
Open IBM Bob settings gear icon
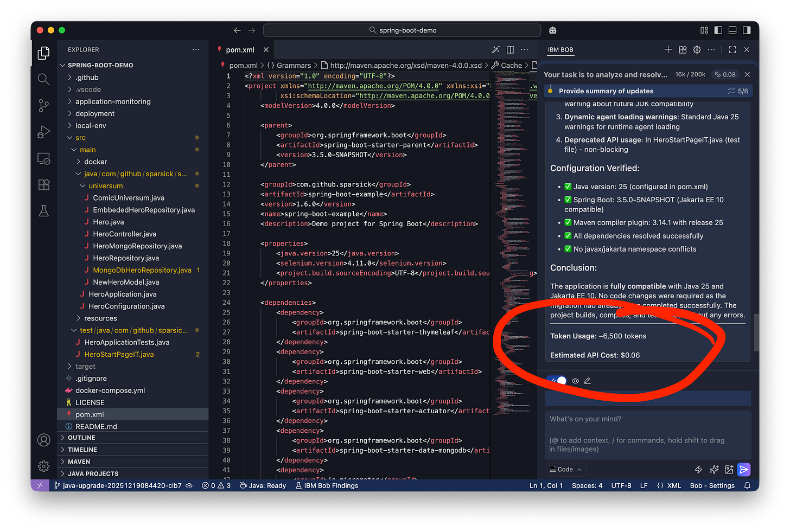697,49
